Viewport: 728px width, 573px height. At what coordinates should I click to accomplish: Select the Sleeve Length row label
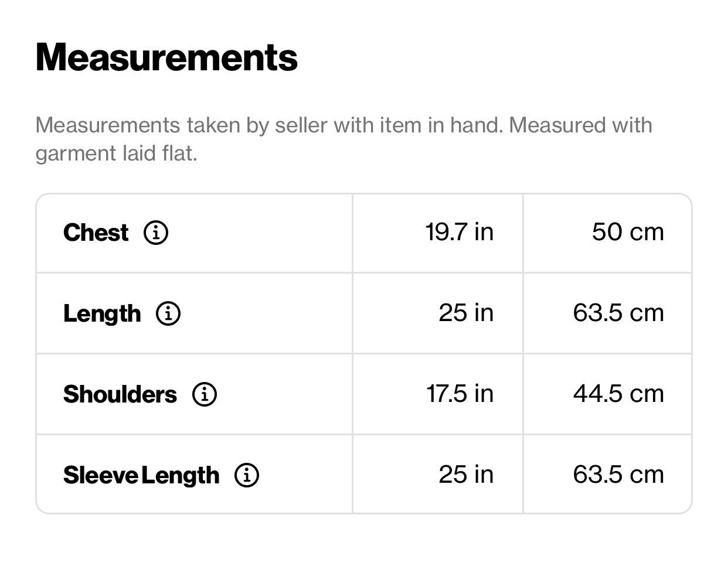141,475
